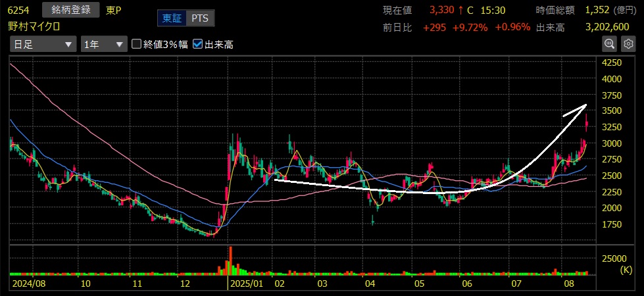Click the 野村マイクロ stock name

point(34,26)
